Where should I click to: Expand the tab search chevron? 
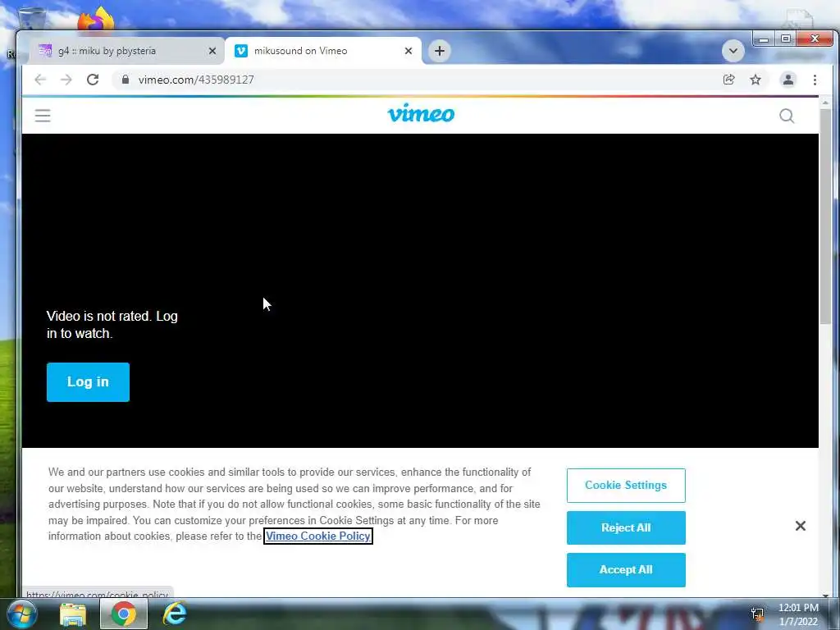[x=733, y=51]
